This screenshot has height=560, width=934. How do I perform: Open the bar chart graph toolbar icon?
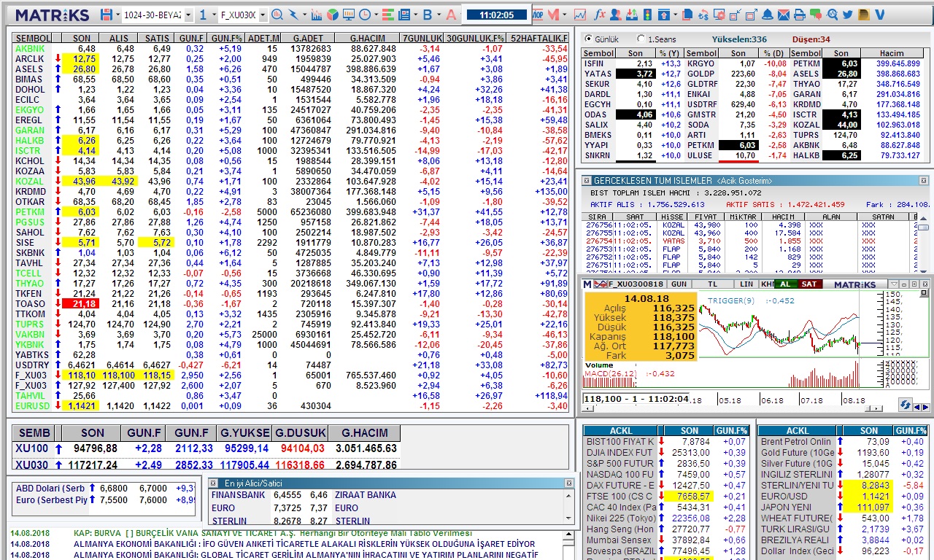click(317, 15)
